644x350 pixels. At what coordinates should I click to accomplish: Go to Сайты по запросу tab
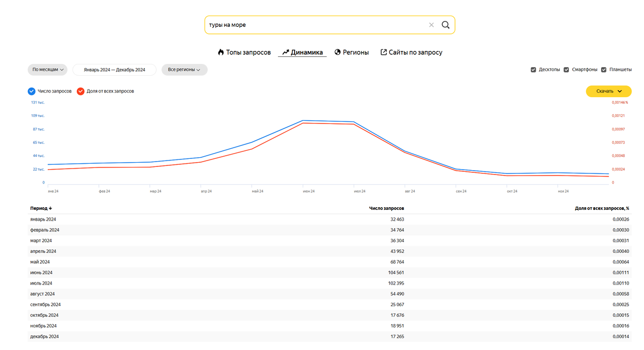point(412,53)
